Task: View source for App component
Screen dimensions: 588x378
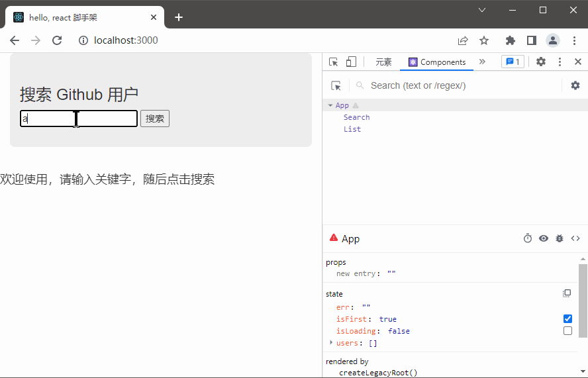Action: click(575, 238)
